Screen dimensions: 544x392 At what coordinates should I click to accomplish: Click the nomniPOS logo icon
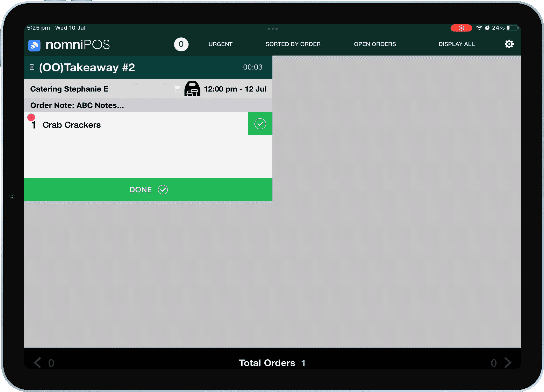(x=34, y=45)
